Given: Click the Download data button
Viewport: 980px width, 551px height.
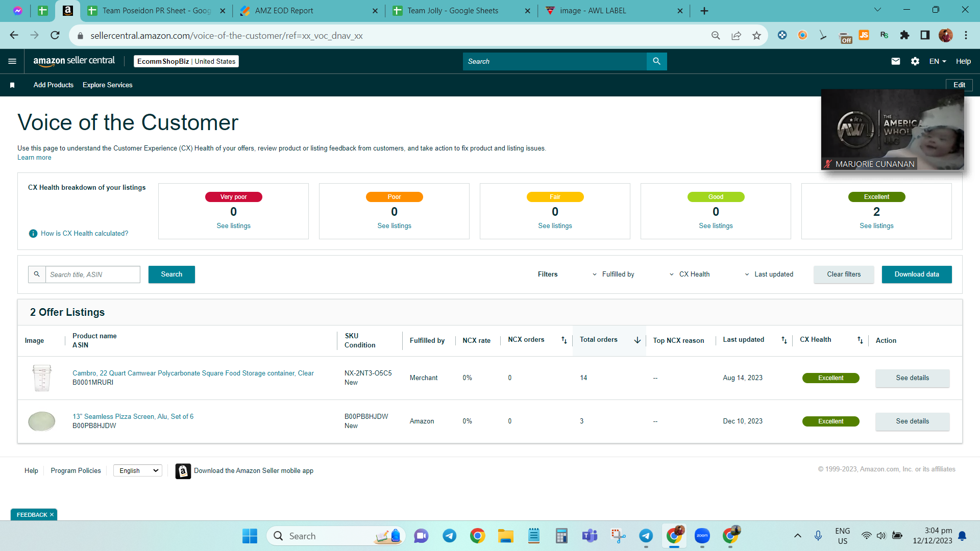Looking at the screenshot, I should click(917, 274).
